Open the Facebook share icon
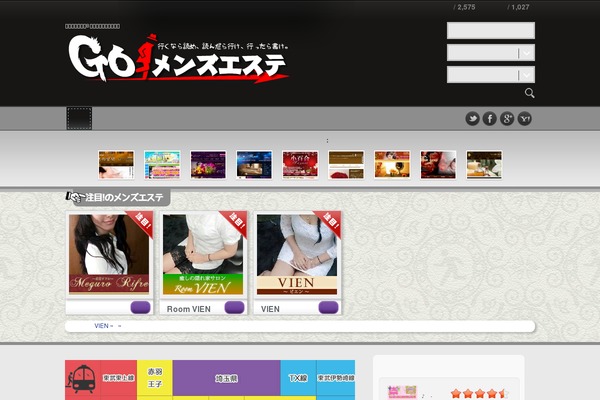600x400 pixels. (x=489, y=119)
